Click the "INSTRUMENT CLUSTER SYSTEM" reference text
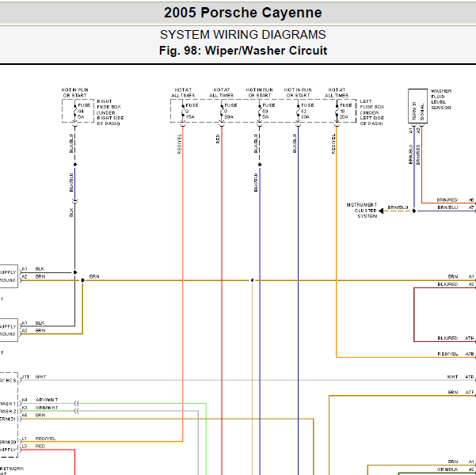The image size is (476, 475). [x=362, y=211]
